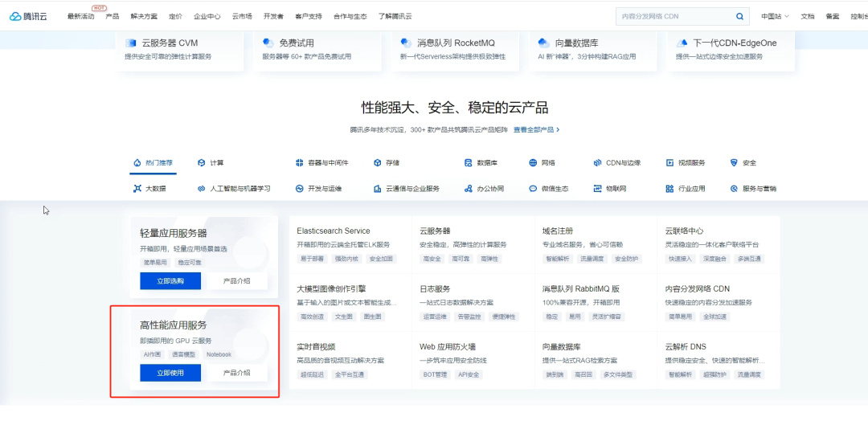Click 立即使用 for 高性能应用服务
The width and height of the screenshot is (868, 425).
(x=170, y=373)
